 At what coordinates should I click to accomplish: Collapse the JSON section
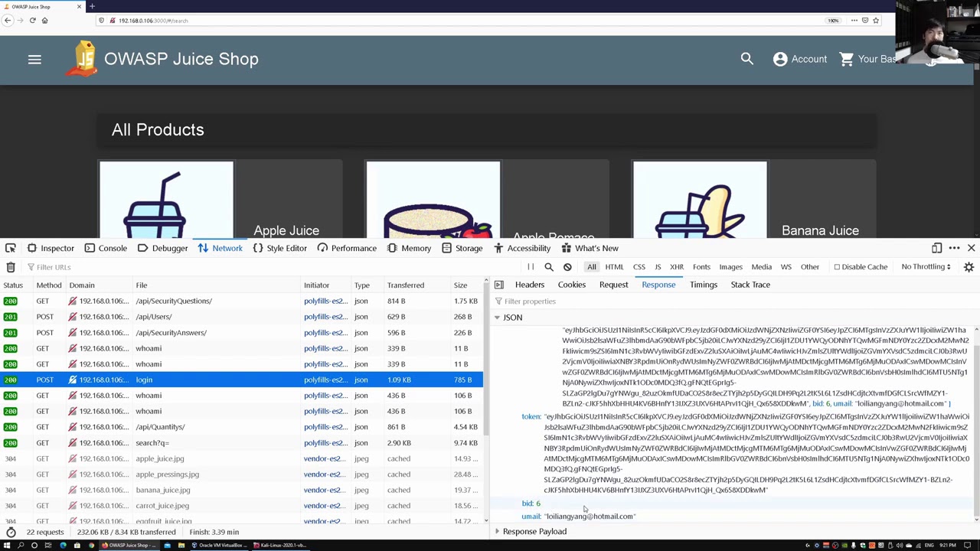[497, 318]
